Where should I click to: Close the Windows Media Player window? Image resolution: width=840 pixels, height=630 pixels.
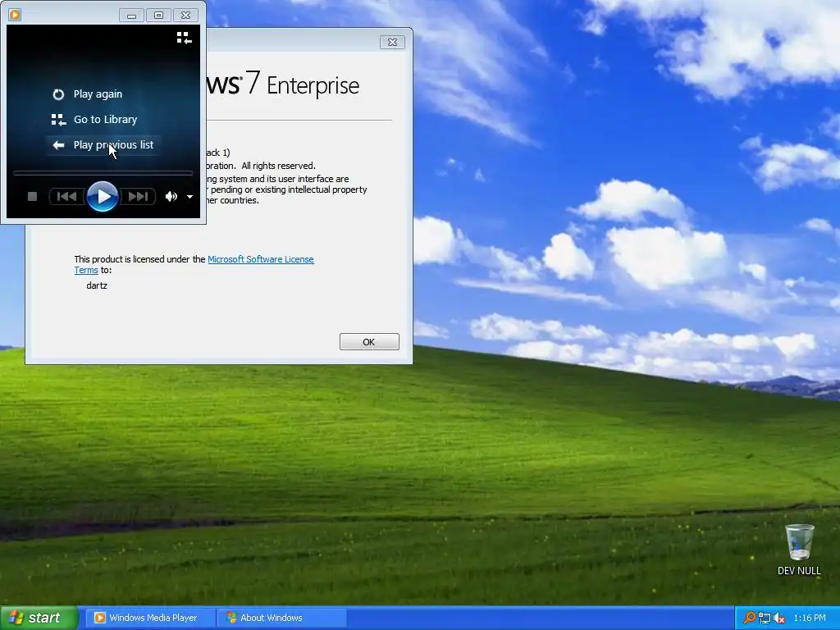point(186,16)
